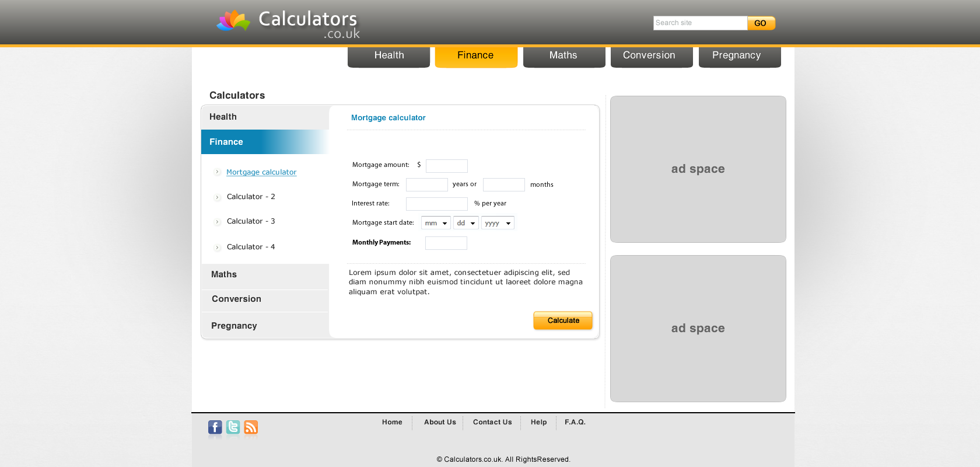Click arrow bullet beside Calculator - 4

tap(217, 248)
